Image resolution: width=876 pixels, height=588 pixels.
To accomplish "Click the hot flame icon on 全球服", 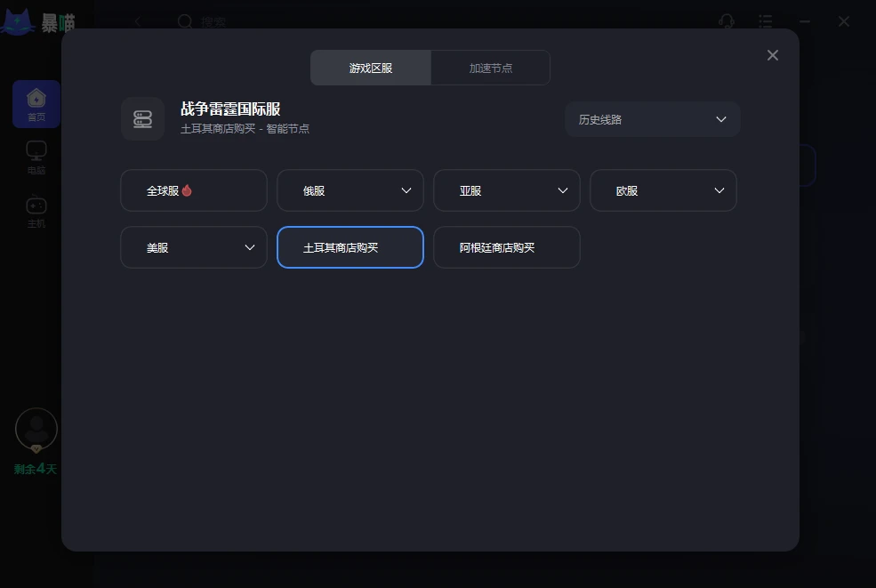I will pos(187,190).
